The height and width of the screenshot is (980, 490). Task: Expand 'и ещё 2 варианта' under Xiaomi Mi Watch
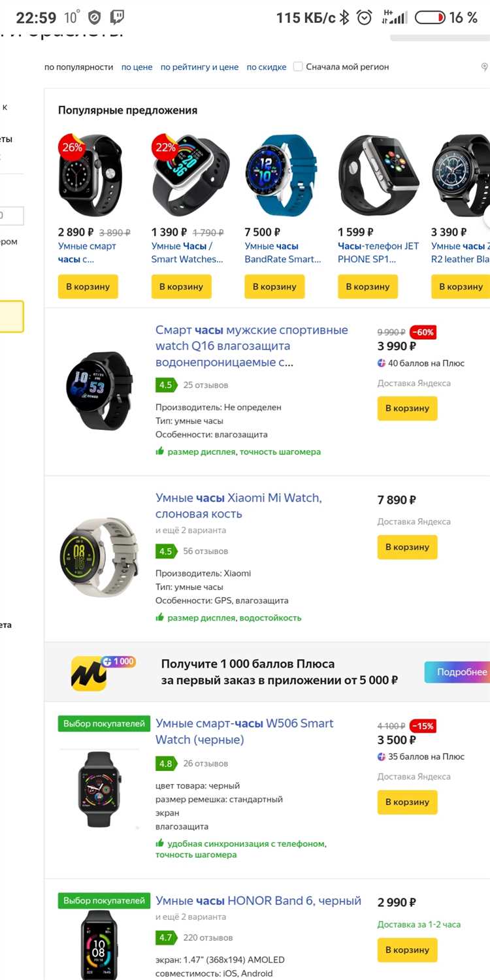(x=191, y=530)
